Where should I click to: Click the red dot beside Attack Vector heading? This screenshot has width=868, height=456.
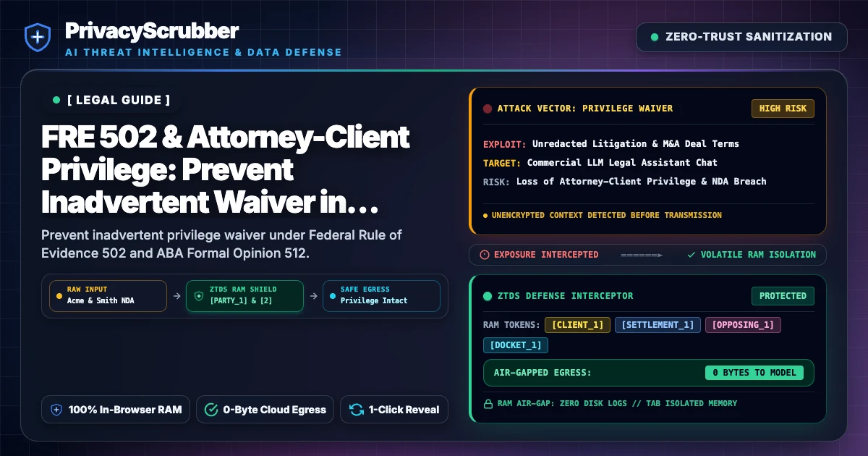488,109
